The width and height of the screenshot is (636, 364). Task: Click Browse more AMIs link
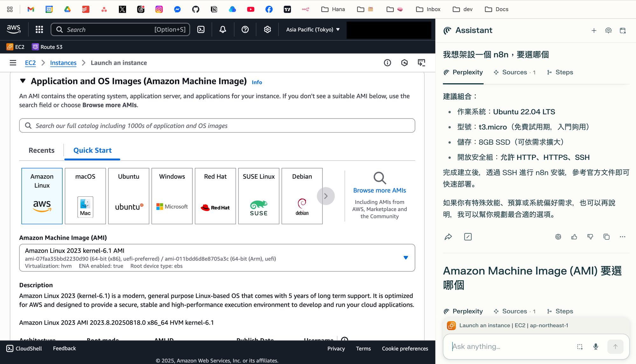coord(380,190)
